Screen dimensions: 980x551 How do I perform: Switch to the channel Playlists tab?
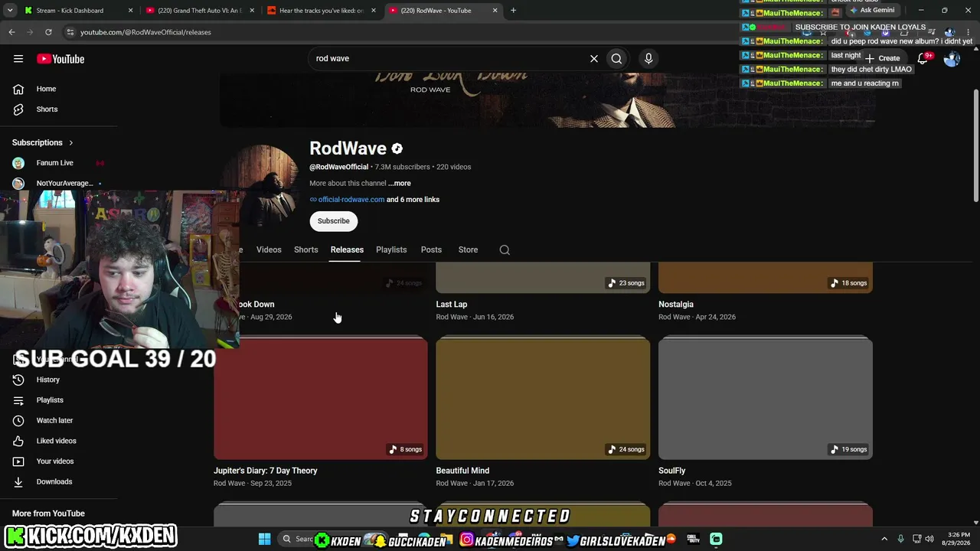[391, 249]
